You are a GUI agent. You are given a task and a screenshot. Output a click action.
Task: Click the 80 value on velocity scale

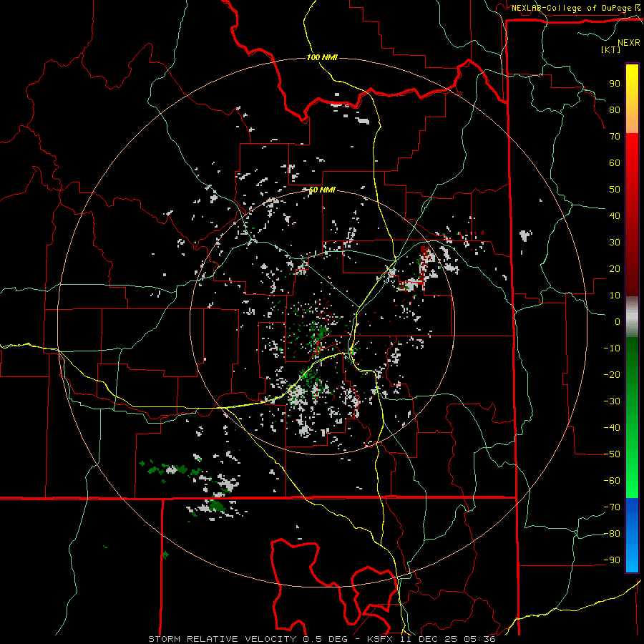(x=615, y=109)
